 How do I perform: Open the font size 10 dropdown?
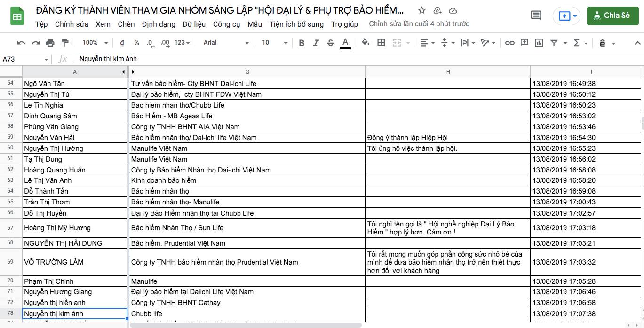(x=275, y=43)
